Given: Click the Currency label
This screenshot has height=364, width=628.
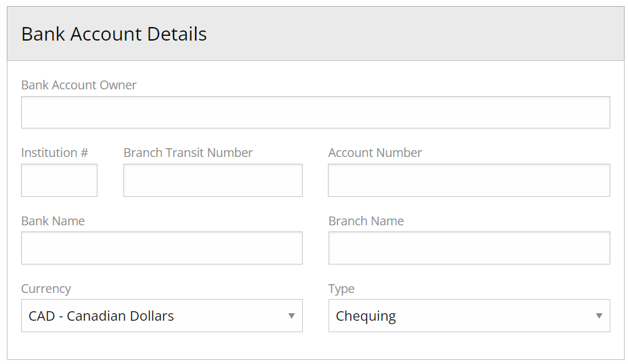Looking at the screenshot, I should (46, 289).
